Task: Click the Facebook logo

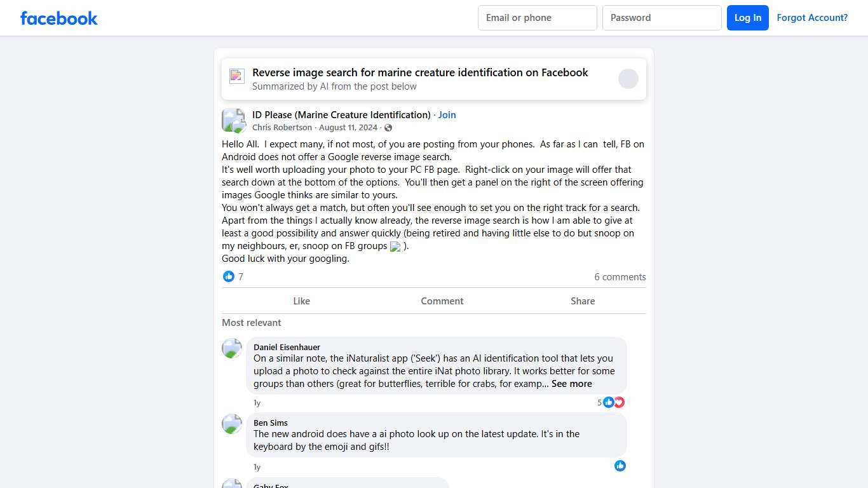Action: point(59,18)
